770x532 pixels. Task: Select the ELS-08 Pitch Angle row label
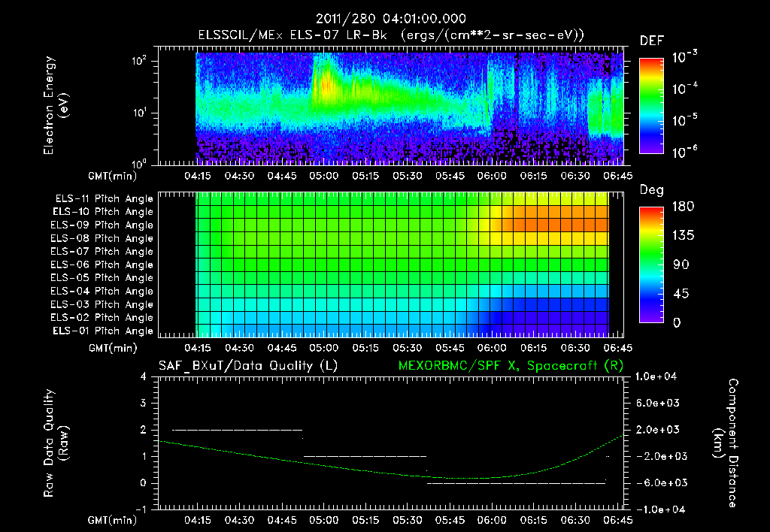[102, 238]
